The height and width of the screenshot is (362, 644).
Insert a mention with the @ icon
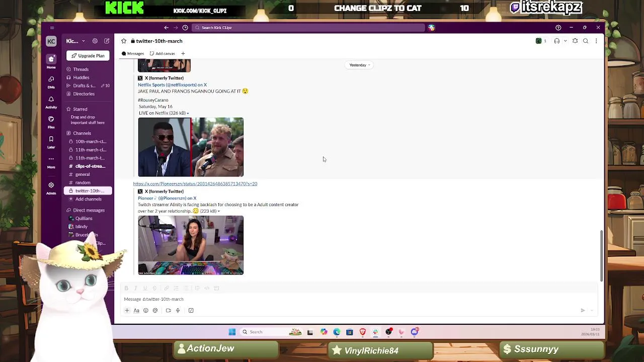155,311
